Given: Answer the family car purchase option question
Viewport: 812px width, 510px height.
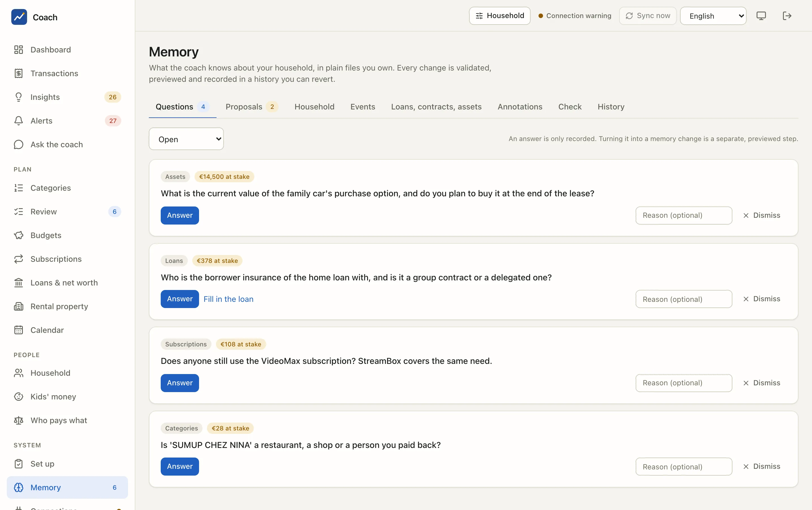Looking at the screenshot, I should pos(180,215).
